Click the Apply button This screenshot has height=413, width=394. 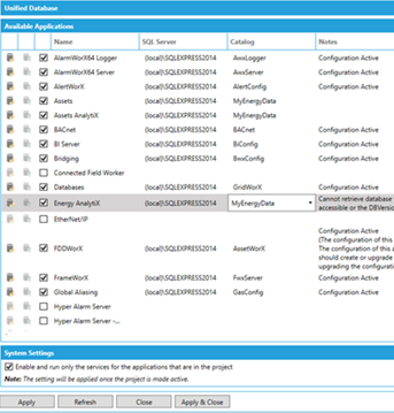(27, 402)
